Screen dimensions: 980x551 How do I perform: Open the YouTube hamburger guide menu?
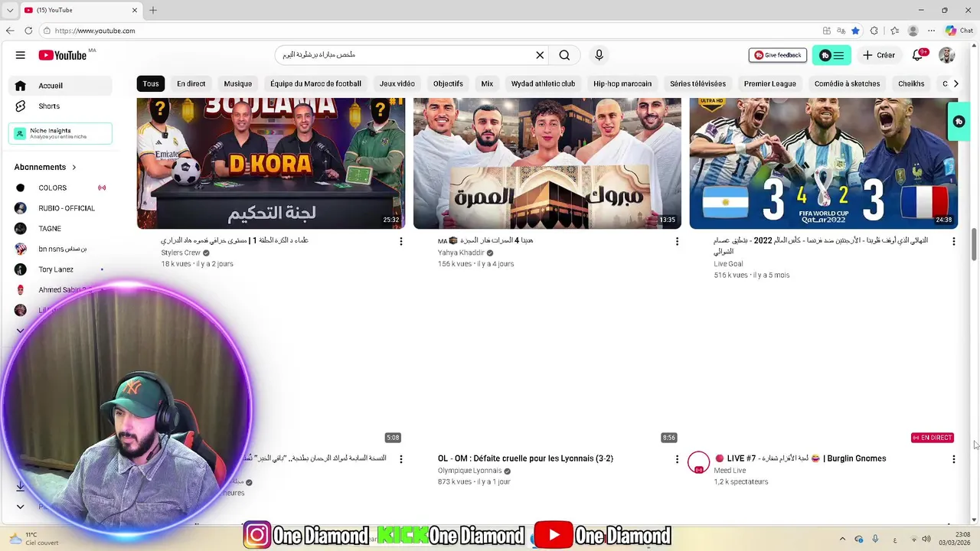click(21, 55)
